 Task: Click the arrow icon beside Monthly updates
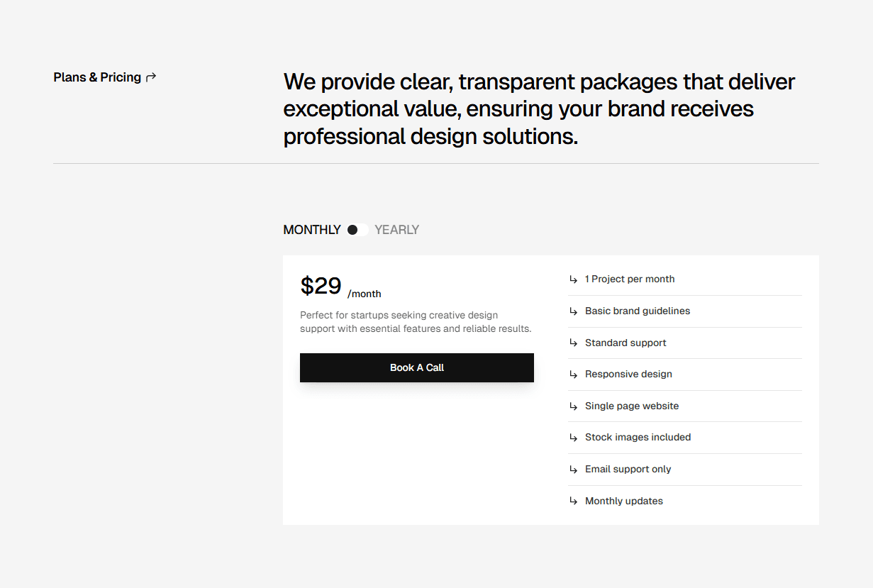point(574,501)
